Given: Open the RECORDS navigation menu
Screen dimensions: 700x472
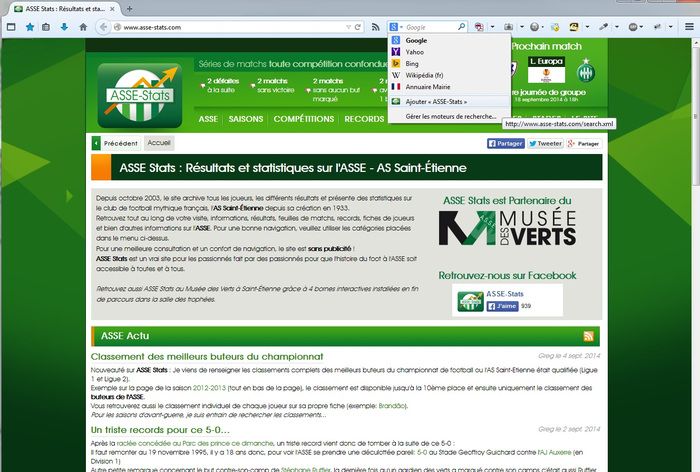Looking at the screenshot, I should [x=364, y=119].
